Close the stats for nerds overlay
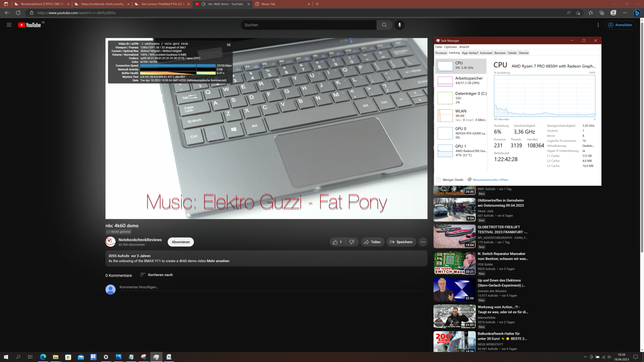 coord(229,45)
